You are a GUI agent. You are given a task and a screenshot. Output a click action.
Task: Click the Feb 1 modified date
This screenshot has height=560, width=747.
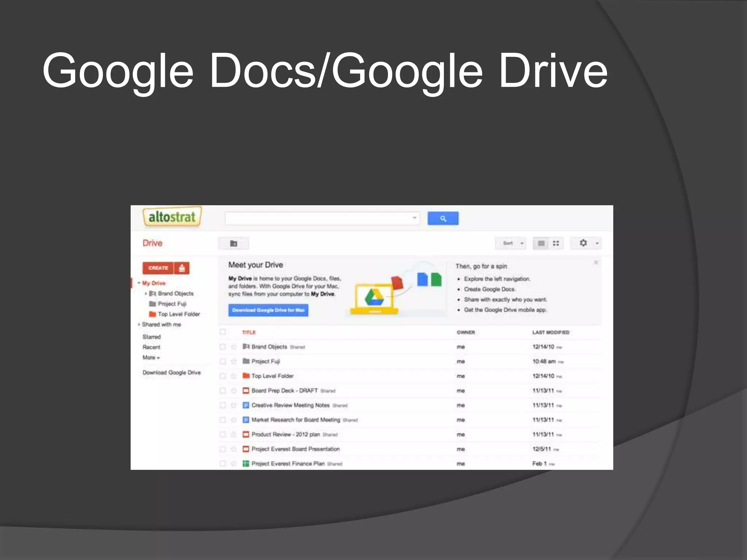pyautogui.click(x=539, y=463)
